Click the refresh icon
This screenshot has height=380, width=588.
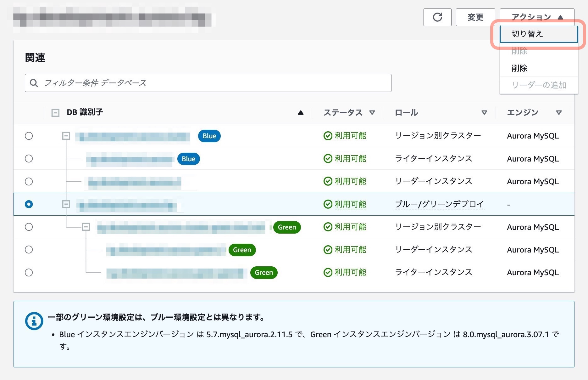click(437, 17)
